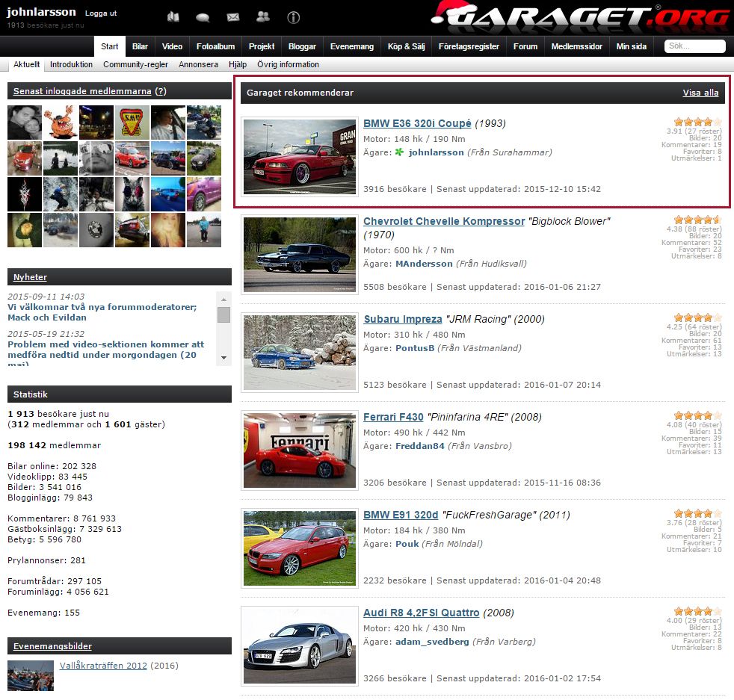Screen dimensions: 734x700
Task: Switch to the Forum tab
Action: pyautogui.click(x=525, y=46)
